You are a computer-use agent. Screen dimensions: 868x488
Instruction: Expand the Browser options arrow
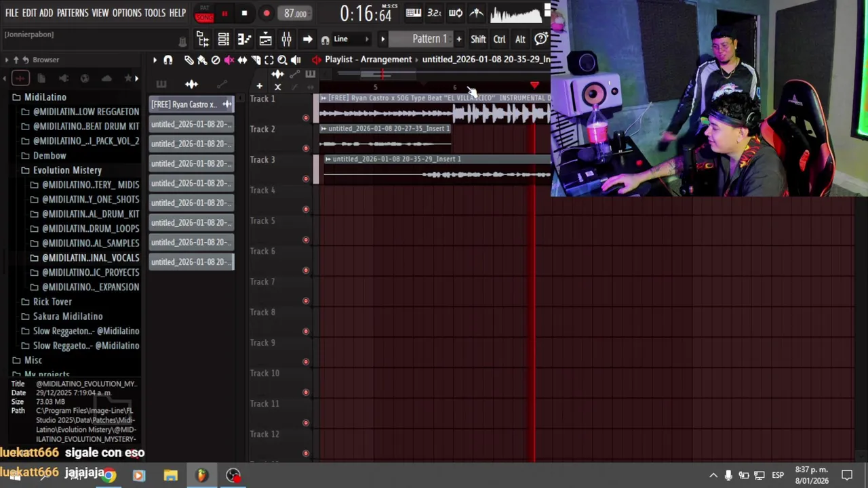(7, 60)
